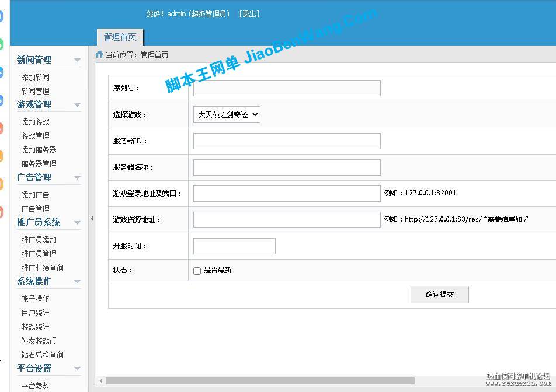
Task: Toggle the 系统操作 section arrow
Action: [77, 282]
